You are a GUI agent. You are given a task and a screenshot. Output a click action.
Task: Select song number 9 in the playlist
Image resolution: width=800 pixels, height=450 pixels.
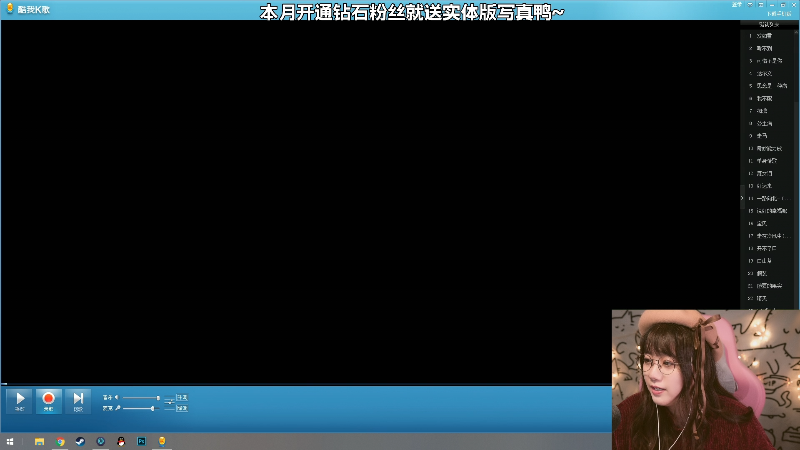click(x=768, y=136)
